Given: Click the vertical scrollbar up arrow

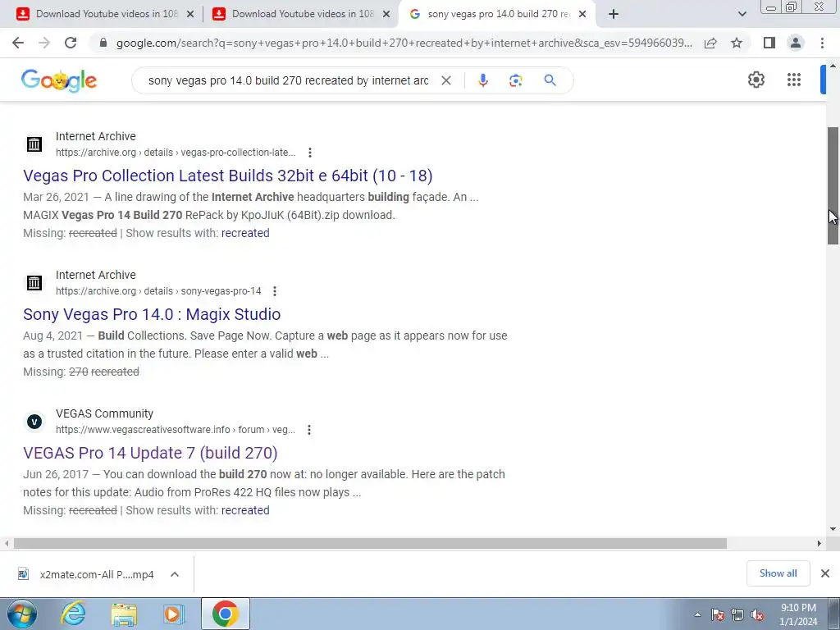Looking at the screenshot, I should (x=833, y=66).
